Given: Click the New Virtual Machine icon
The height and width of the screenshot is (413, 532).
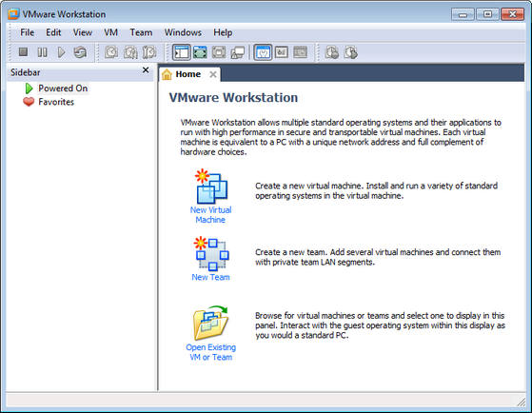Looking at the screenshot, I should pos(211,186).
